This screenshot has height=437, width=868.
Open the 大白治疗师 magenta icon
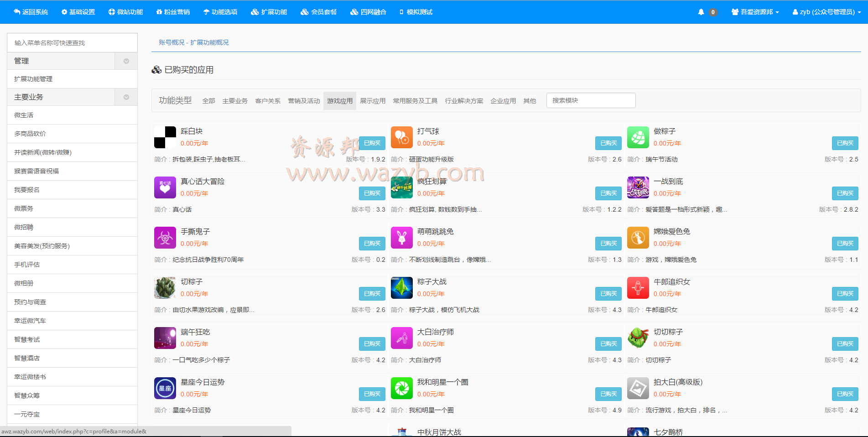402,338
